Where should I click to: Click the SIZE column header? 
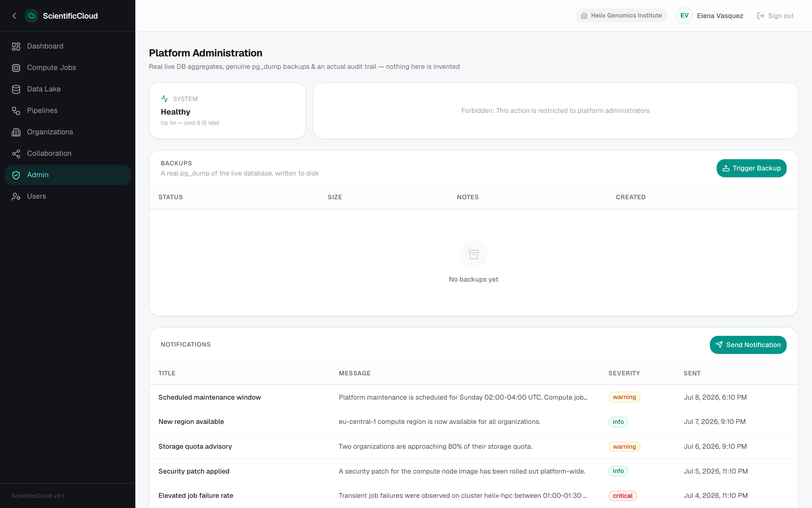tap(335, 197)
